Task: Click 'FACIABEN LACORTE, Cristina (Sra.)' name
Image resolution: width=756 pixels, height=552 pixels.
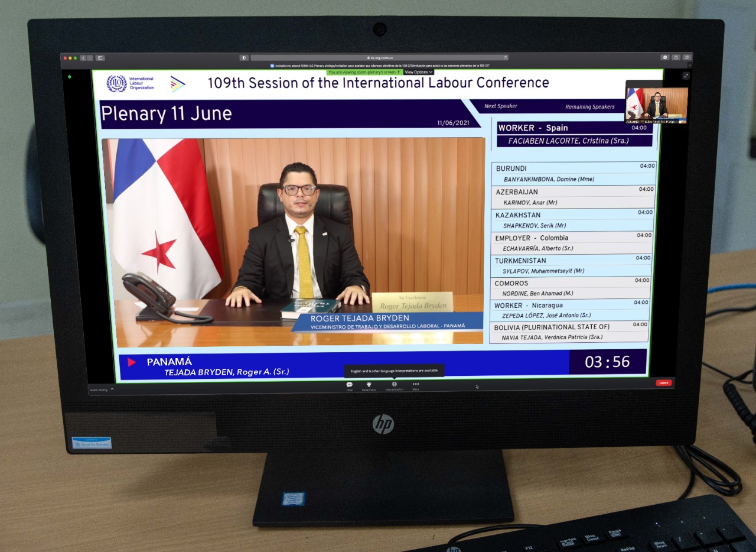Action: click(x=568, y=141)
